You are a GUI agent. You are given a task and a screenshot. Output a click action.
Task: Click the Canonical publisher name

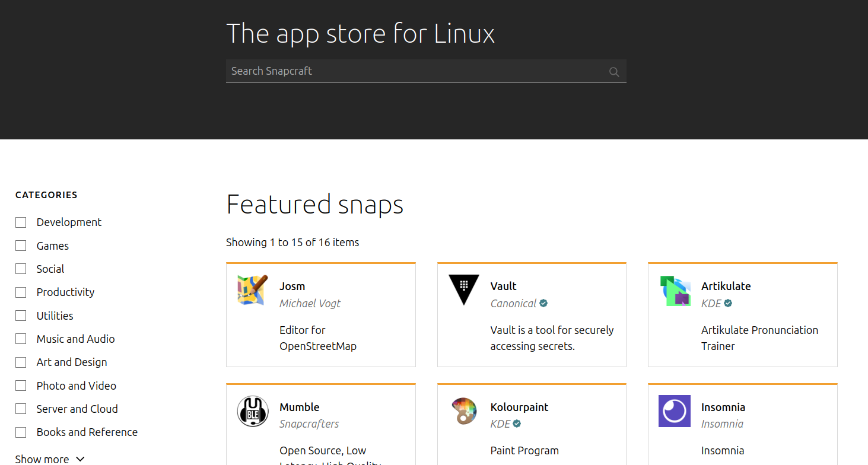point(513,303)
